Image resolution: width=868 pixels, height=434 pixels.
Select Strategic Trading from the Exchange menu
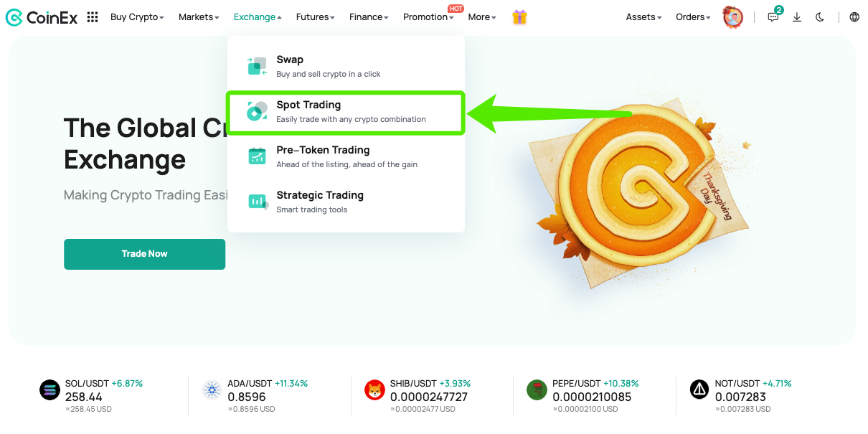(346, 202)
